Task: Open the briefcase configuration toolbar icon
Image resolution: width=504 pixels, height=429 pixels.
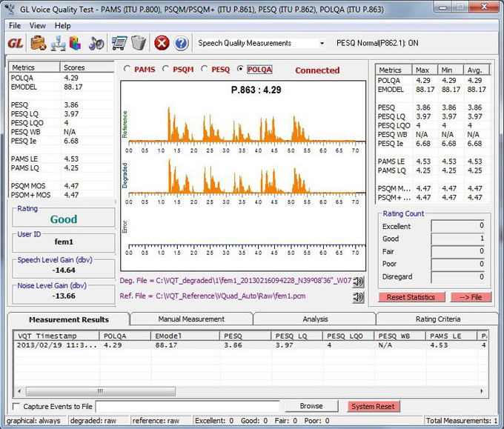Action: pyautogui.click(x=39, y=43)
